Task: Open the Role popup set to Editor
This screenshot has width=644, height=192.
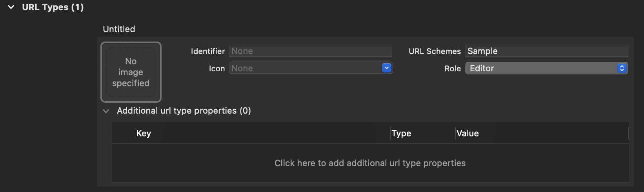Action: pyautogui.click(x=541, y=68)
